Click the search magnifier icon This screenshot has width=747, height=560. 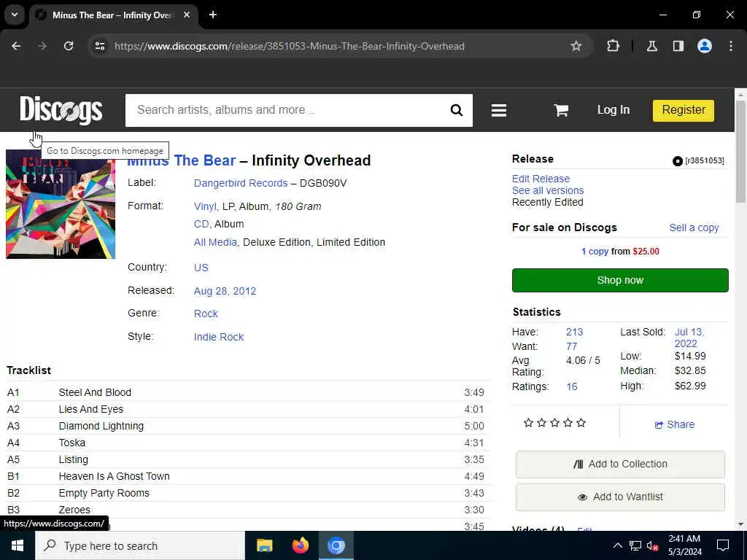[x=457, y=111]
